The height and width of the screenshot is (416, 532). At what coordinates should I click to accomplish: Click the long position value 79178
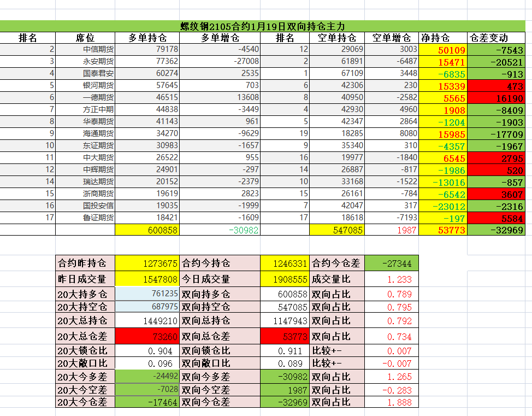pos(147,49)
